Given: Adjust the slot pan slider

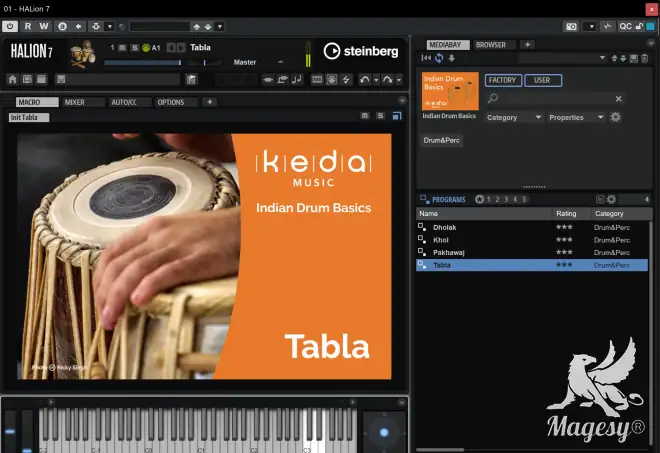Looking at the screenshot, I should (205, 63).
